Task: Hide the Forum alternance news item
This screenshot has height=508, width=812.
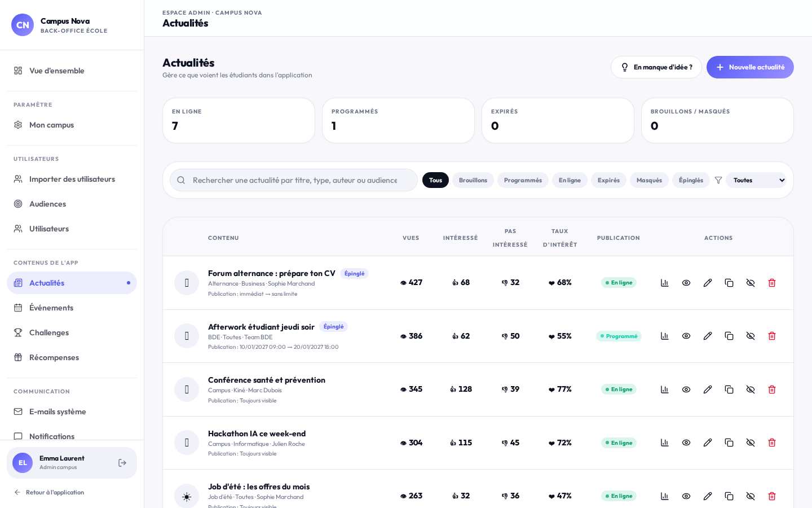Action: pos(751,283)
